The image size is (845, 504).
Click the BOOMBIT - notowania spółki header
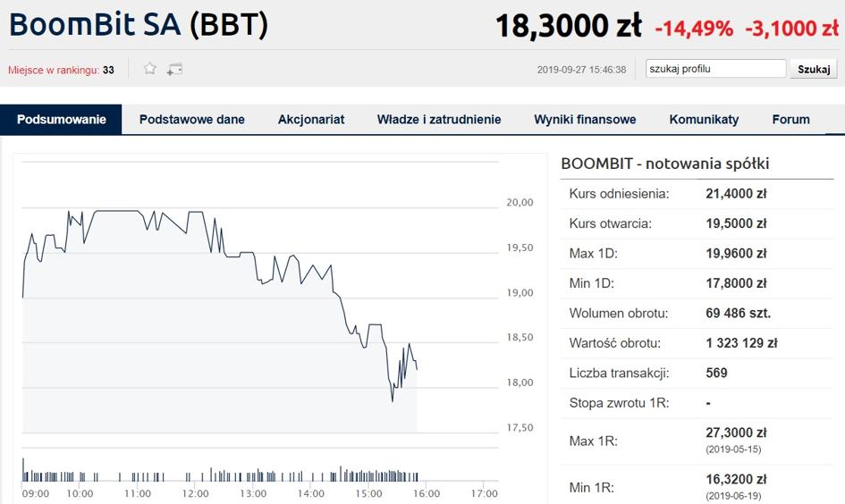[664, 164]
